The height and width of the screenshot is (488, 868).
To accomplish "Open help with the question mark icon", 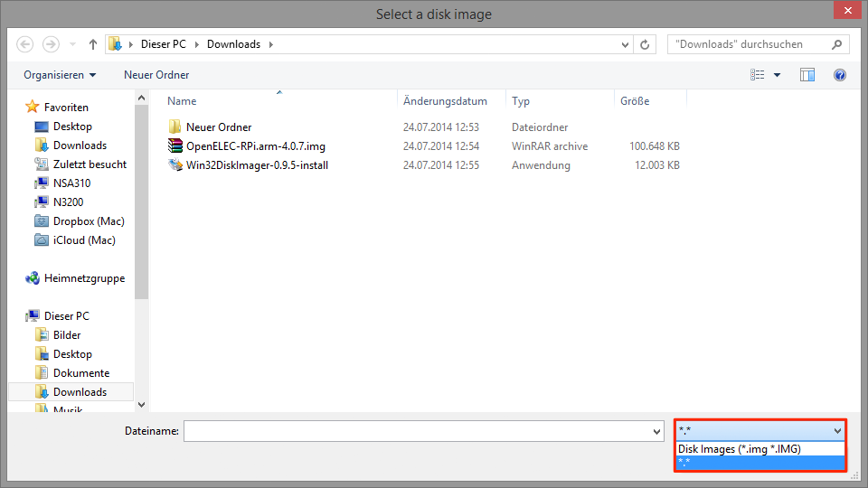I will [840, 75].
